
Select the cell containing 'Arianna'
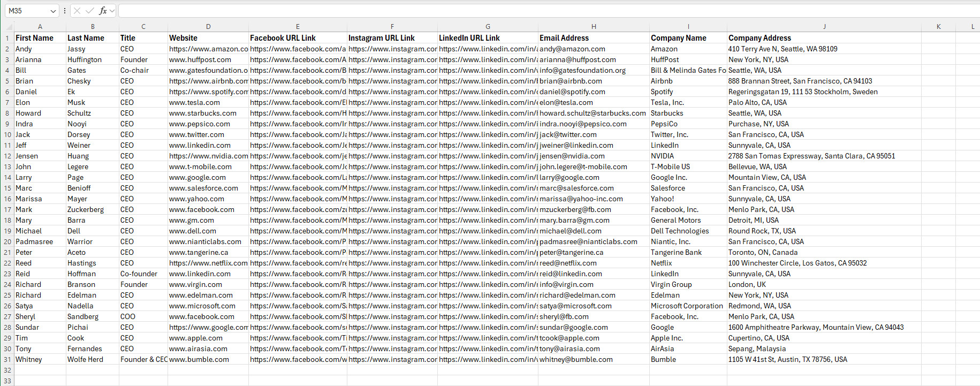tap(40, 59)
